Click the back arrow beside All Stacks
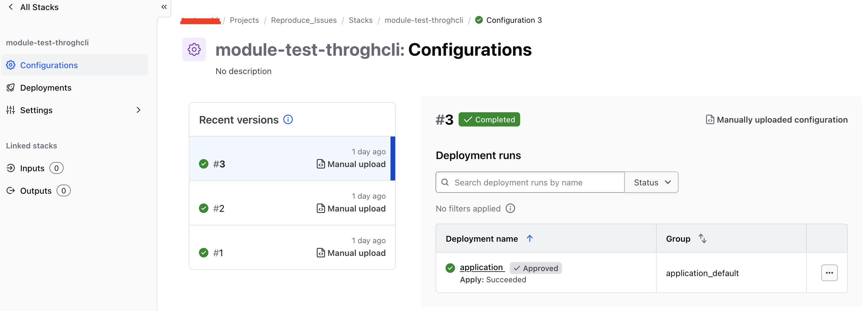This screenshot has height=311, width=868. click(11, 7)
